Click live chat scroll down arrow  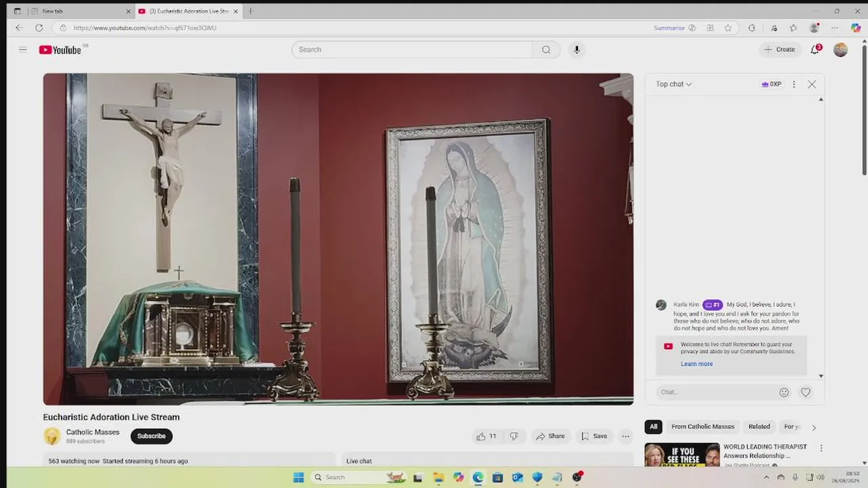point(821,375)
